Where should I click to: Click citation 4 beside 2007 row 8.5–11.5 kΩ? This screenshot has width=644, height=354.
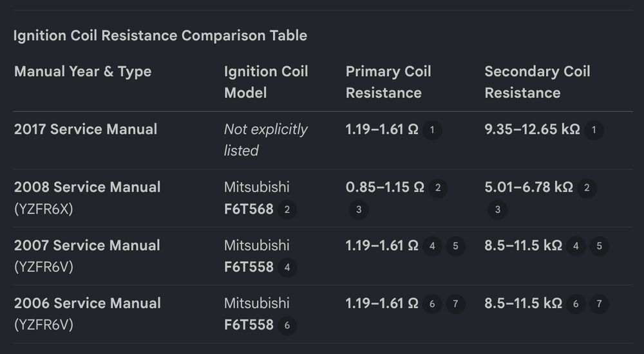[576, 246]
